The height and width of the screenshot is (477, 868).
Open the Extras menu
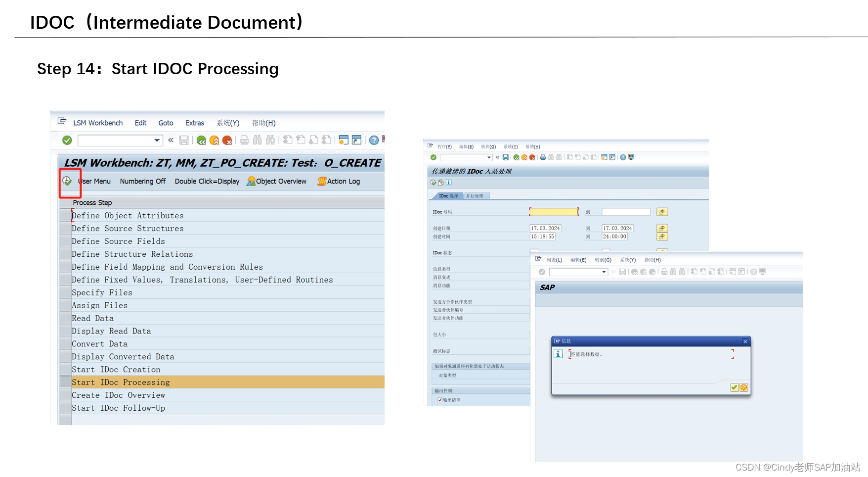(195, 123)
